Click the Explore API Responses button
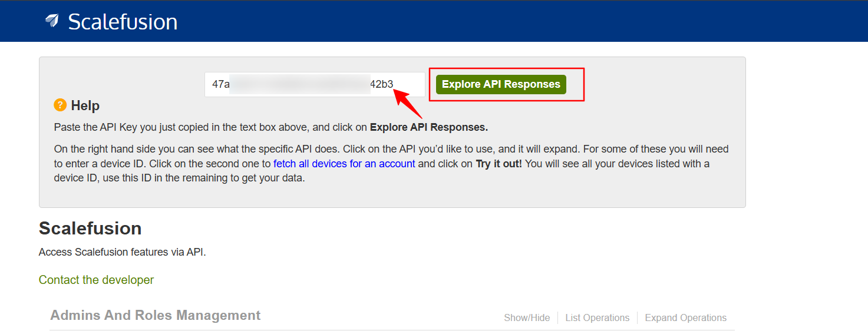The height and width of the screenshot is (334, 868). (x=501, y=84)
